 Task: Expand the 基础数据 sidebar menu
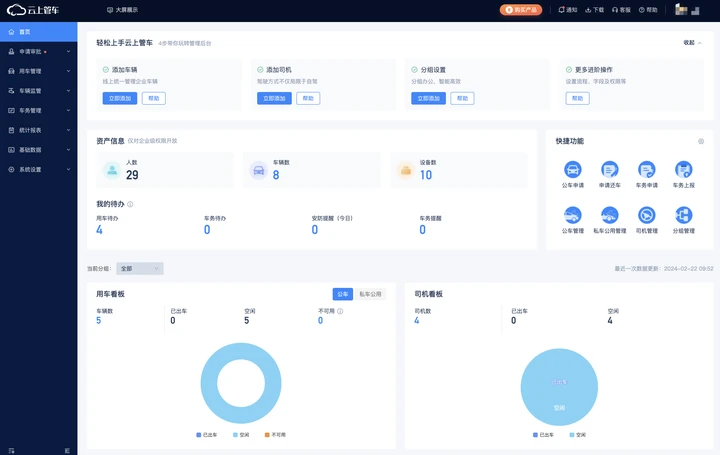39,150
